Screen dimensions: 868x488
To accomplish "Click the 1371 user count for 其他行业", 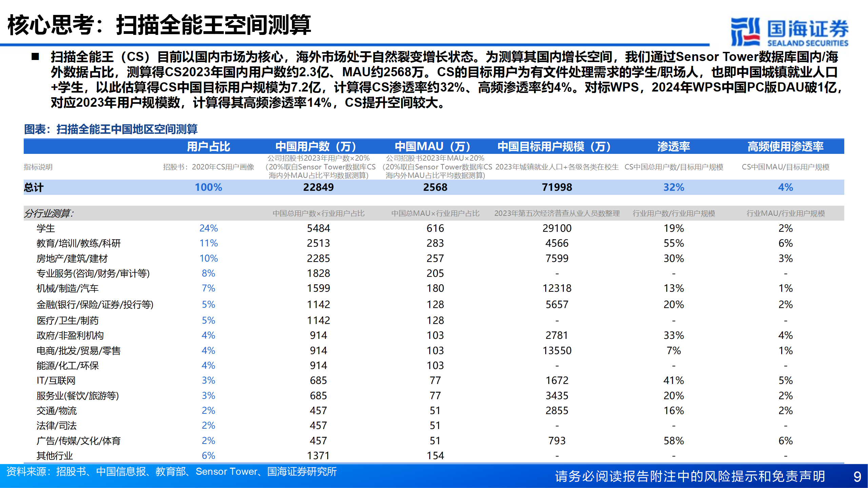I will coord(318,456).
